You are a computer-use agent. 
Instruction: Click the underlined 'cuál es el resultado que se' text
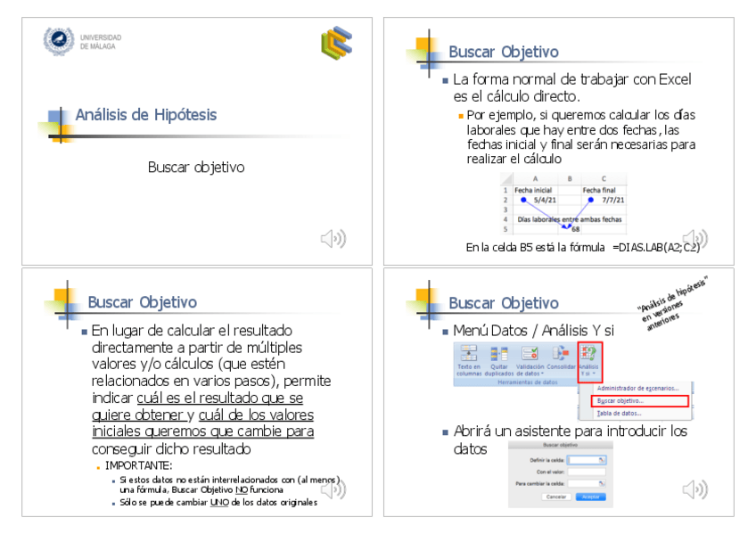220,398
